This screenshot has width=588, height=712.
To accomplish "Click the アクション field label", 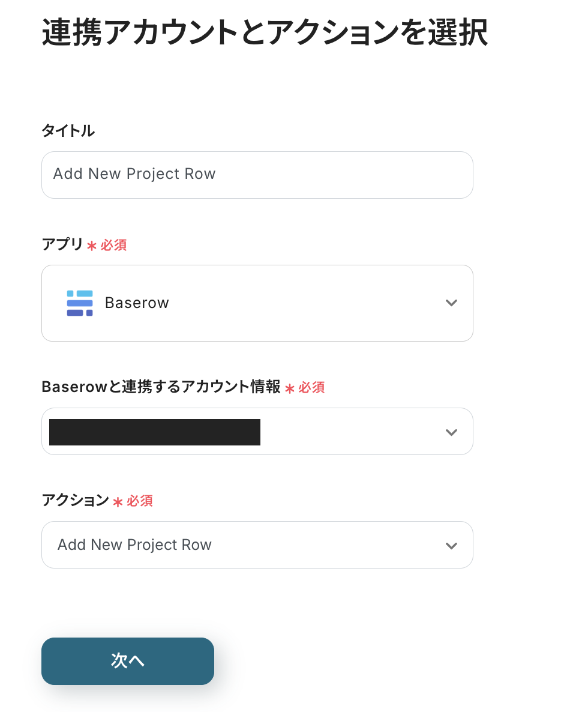I will (x=75, y=500).
